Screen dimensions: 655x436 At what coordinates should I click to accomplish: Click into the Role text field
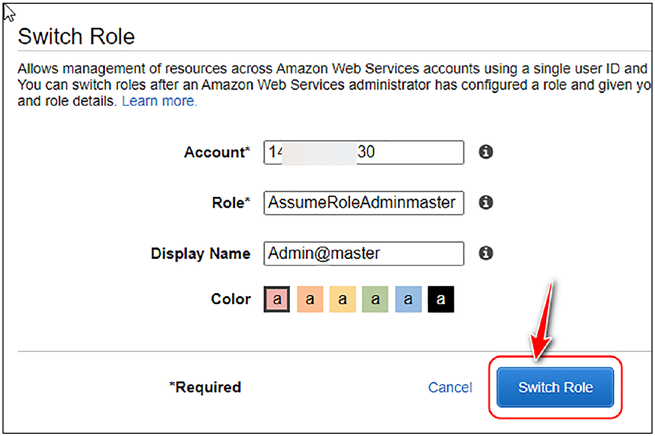[x=363, y=203]
